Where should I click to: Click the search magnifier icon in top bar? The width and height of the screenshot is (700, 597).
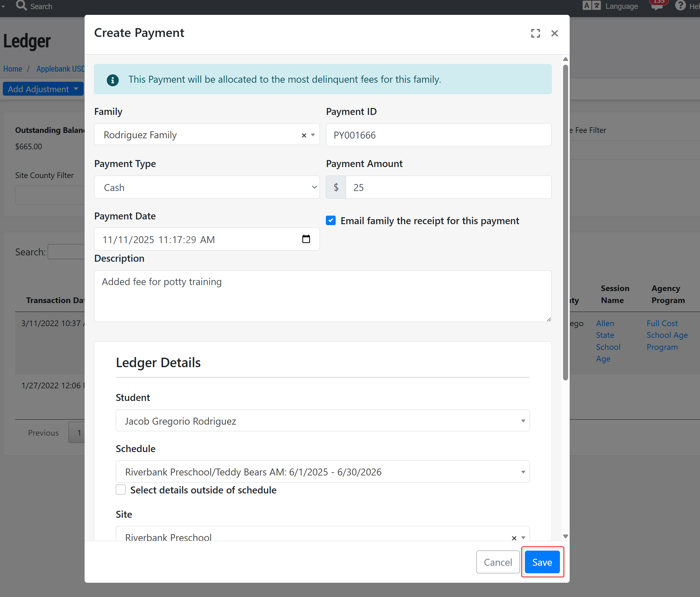[21, 6]
